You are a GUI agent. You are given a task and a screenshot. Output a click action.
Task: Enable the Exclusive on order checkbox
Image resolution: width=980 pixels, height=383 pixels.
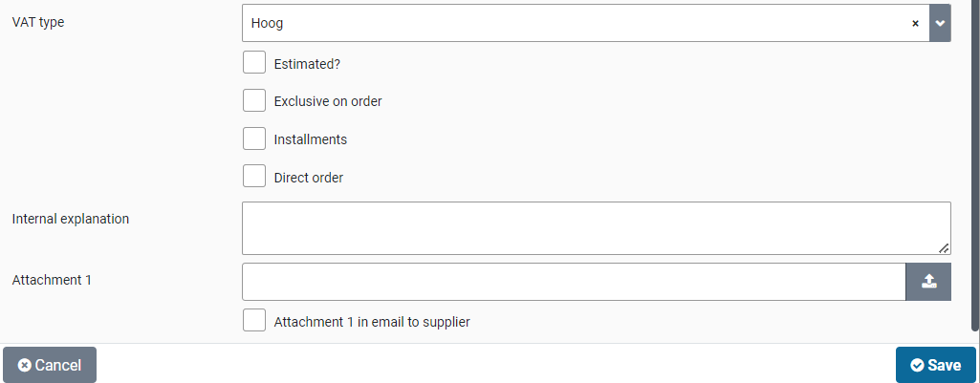[x=254, y=100]
